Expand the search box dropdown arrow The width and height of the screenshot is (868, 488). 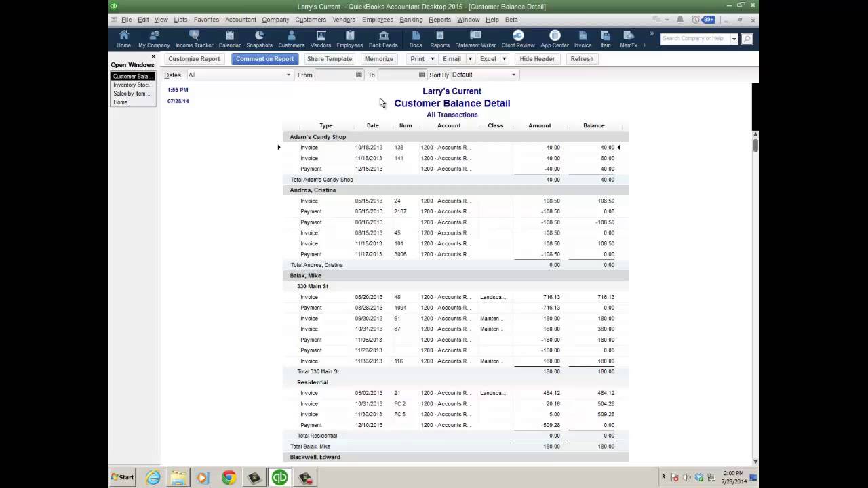(734, 39)
